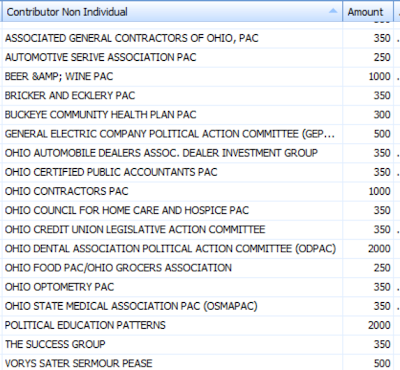Click amount 500 for GENERAL ELECTRIC COMPANY

pos(382,134)
